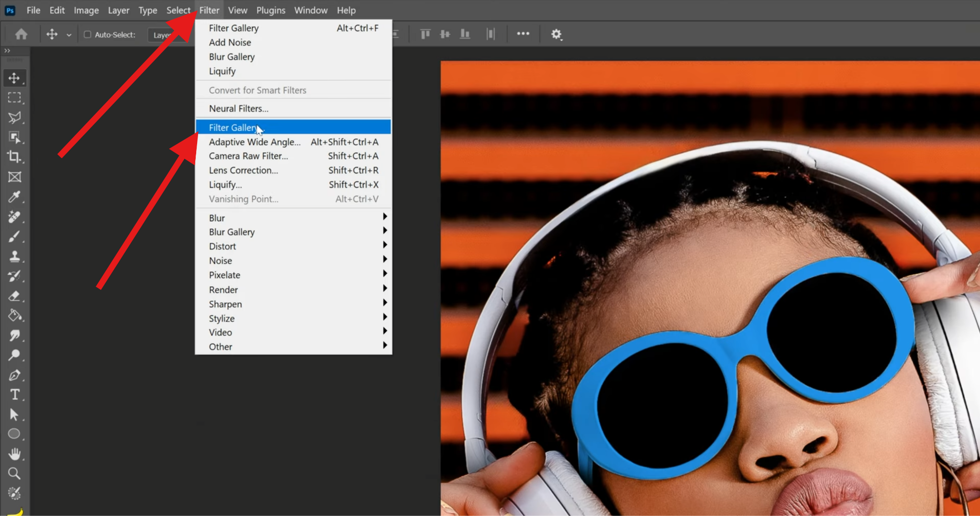Viewport: 980px width, 516px height.
Task: Select the Crop tool
Action: pos(14,157)
